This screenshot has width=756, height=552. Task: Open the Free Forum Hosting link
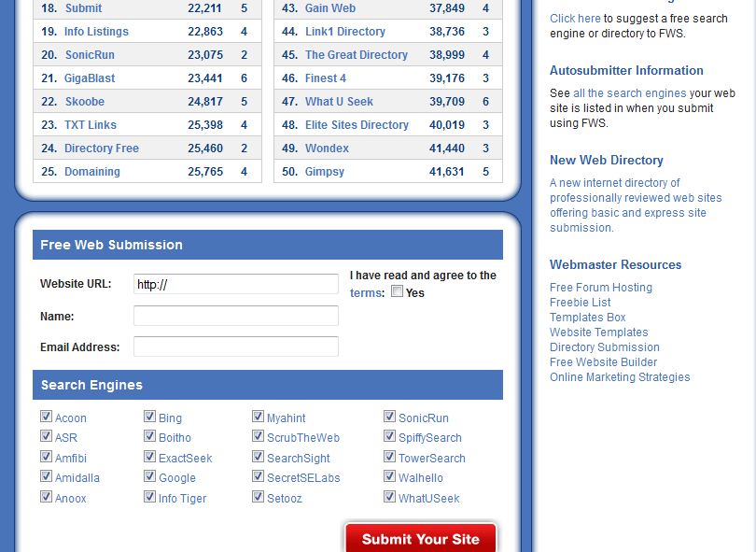pyautogui.click(x=601, y=288)
